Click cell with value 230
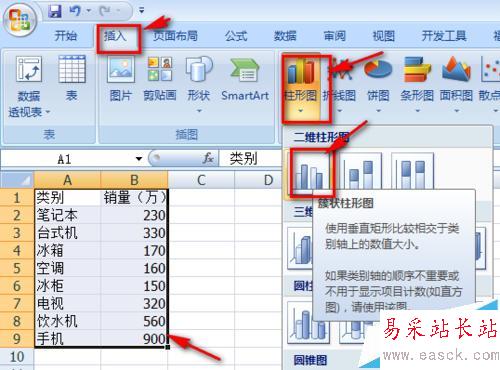 pos(134,215)
